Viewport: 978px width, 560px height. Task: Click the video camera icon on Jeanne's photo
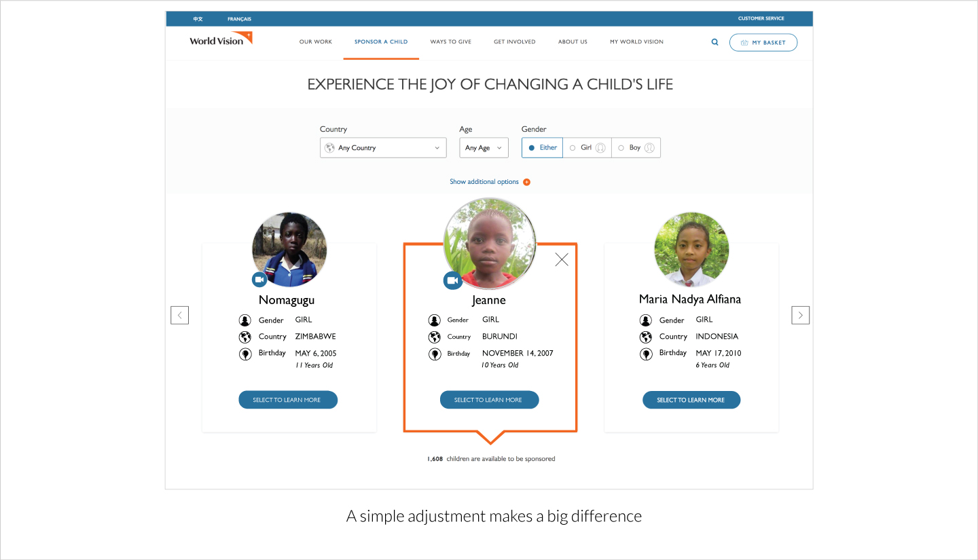(x=452, y=280)
